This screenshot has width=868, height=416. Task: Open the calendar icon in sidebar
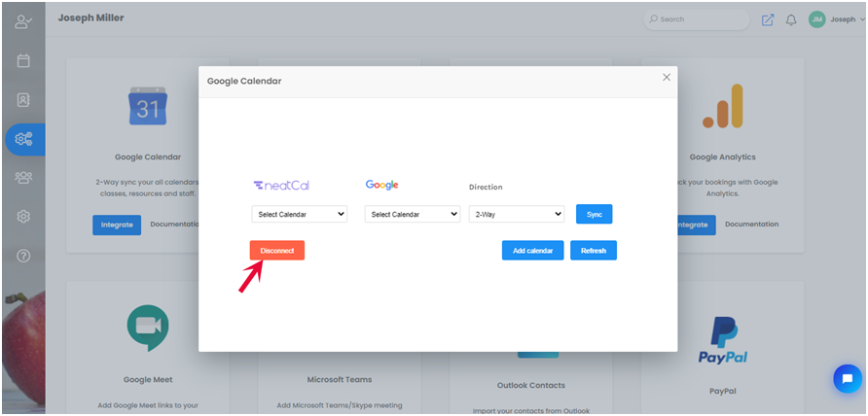tap(23, 61)
